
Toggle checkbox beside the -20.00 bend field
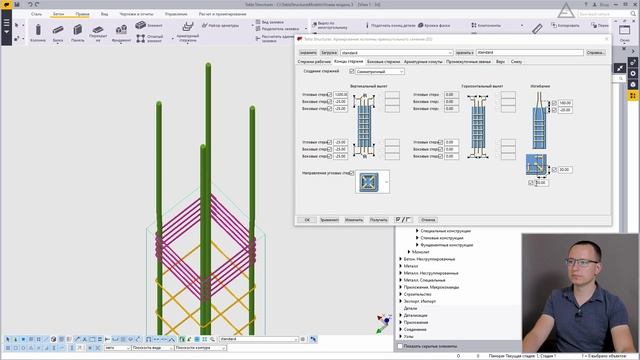[554, 110]
